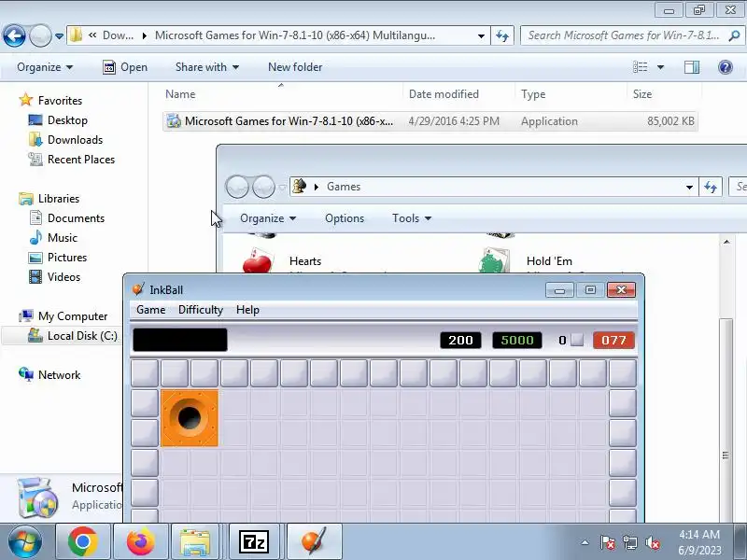The height and width of the screenshot is (560, 747).
Task: Open the Share with dropdown
Action: click(207, 67)
